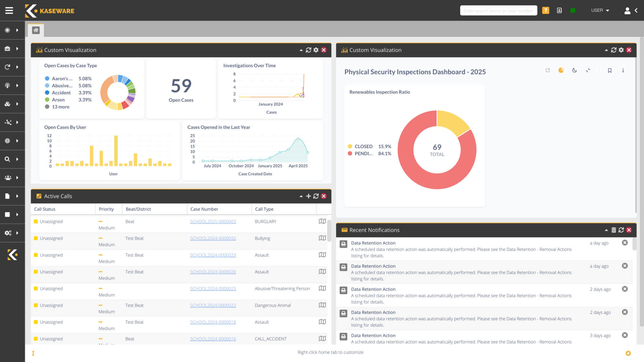Open case SCHOOL2024-0000025 link
The height and width of the screenshot is (362, 644).
tap(213, 288)
